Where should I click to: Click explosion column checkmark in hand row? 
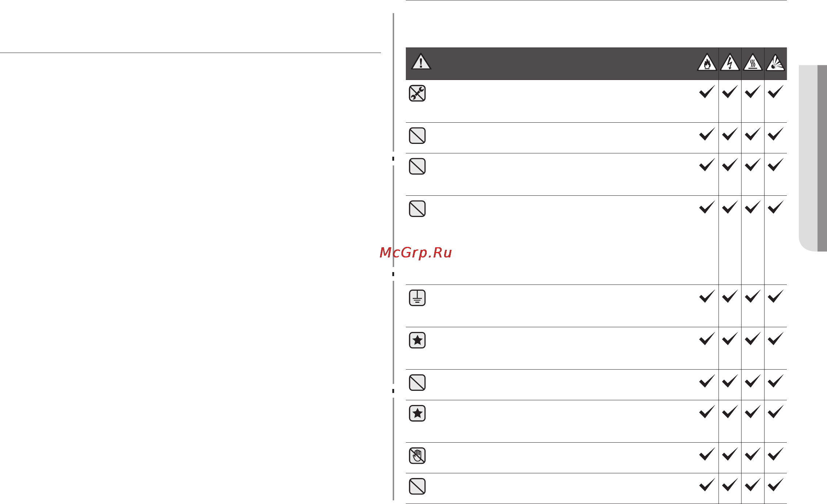pos(775,454)
